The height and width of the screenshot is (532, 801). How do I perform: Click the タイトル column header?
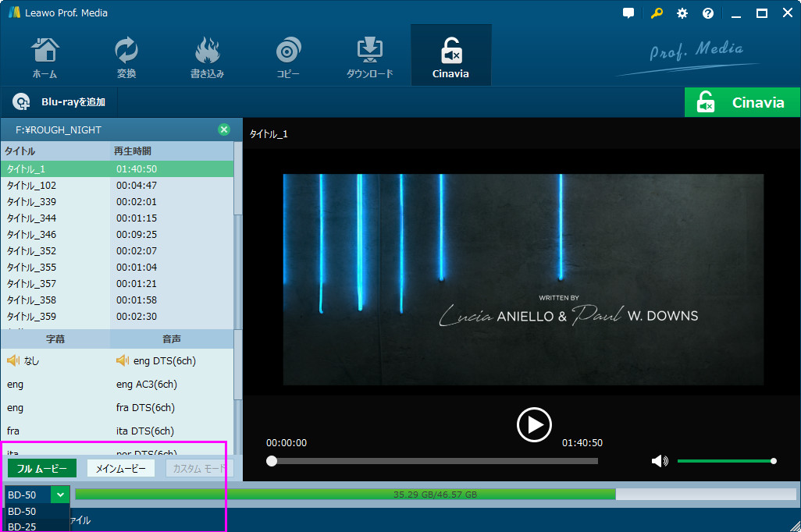coord(55,151)
